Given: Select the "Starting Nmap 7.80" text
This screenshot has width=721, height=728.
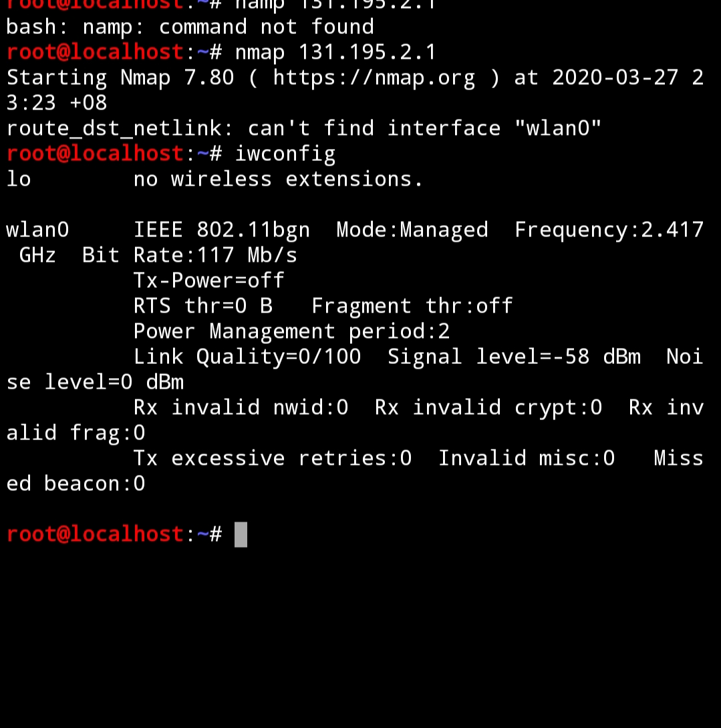Looking at the screenshot, I should (120, 77).
